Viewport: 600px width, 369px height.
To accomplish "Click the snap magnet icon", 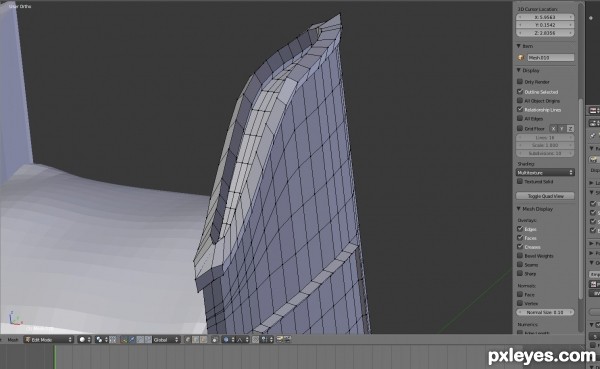I will [255, 340].
